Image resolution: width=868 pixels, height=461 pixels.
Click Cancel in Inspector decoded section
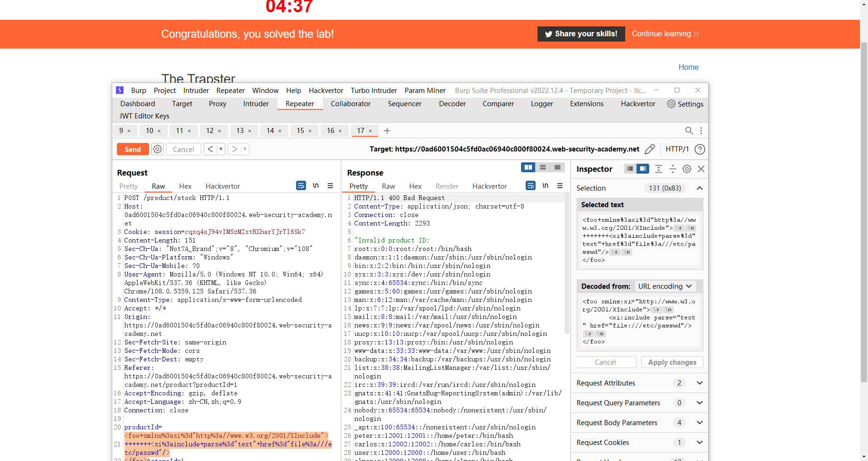(605, 362)
